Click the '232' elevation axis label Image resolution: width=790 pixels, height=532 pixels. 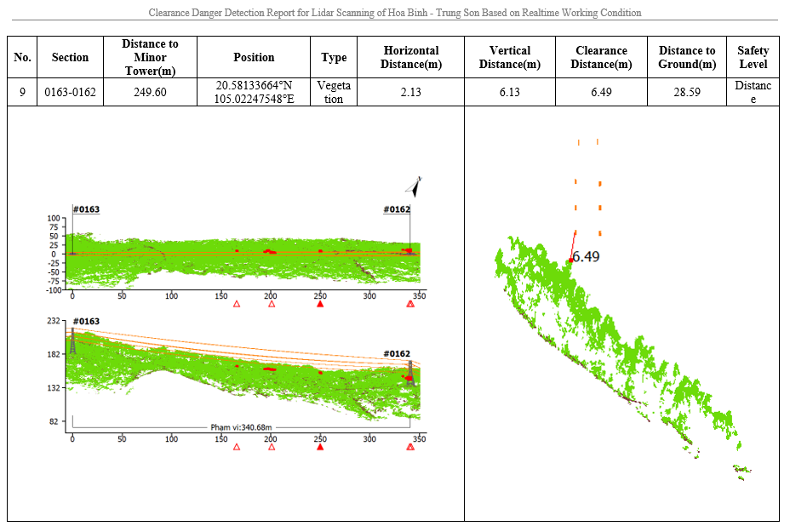tap(54, 320)
